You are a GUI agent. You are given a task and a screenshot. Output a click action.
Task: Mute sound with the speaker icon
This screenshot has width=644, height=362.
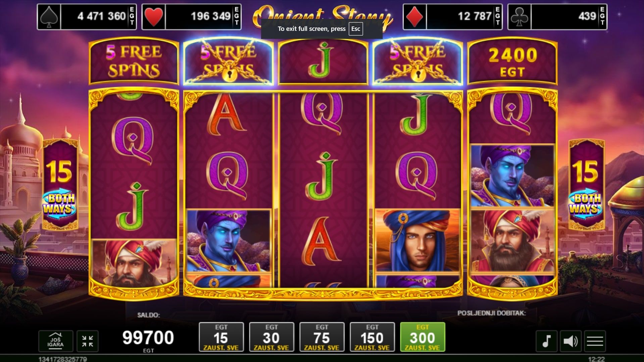[571, 341]
